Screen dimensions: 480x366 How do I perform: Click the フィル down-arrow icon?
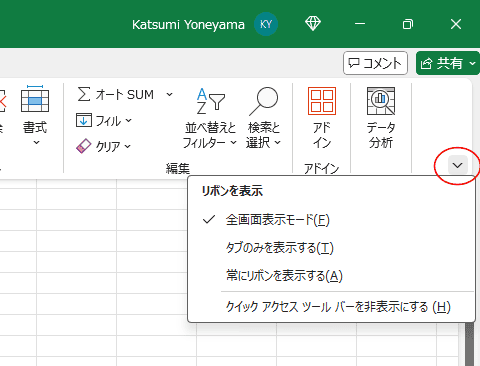coord(83,120)
